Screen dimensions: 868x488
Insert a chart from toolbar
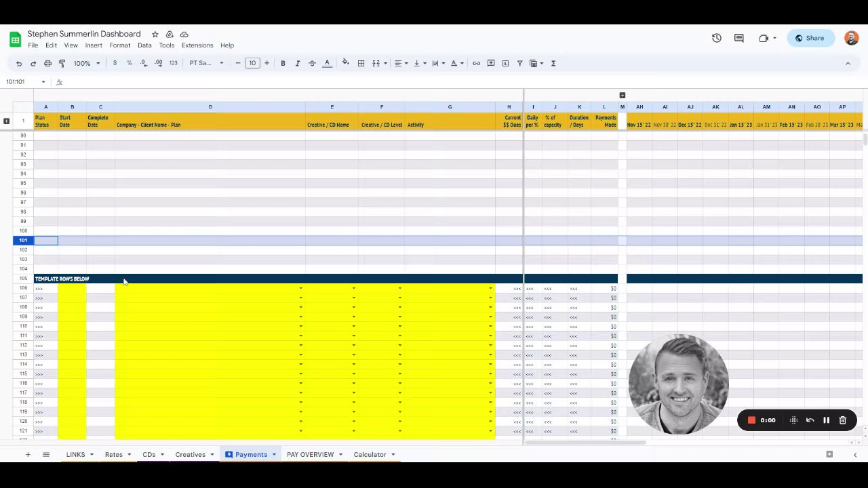(x=505, y=63)
